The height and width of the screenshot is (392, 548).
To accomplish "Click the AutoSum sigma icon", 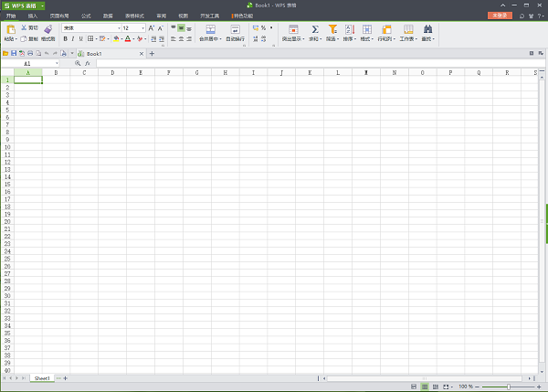I will tap(315, 29).
